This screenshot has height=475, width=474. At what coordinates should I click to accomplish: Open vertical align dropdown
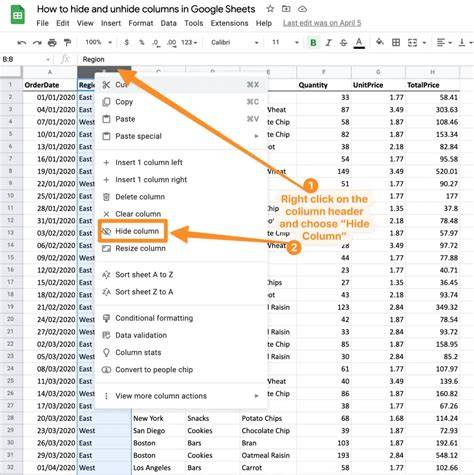[x=465, y=43]
